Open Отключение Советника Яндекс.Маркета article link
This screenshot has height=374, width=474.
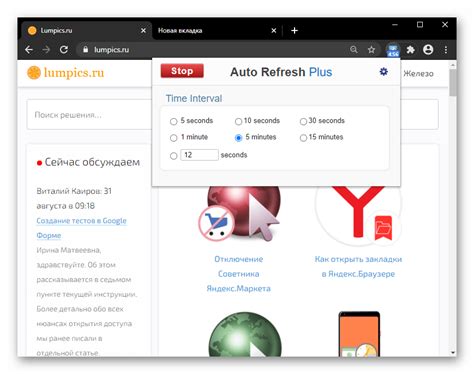[x=239, y=274]
